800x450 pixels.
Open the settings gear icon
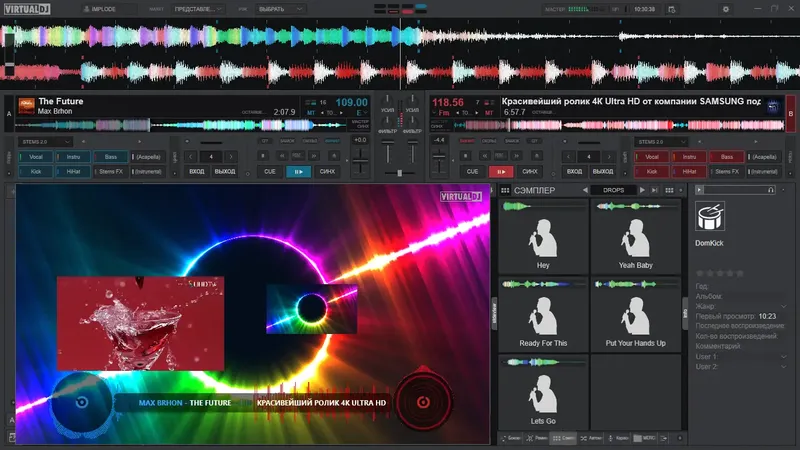[726, 9]
